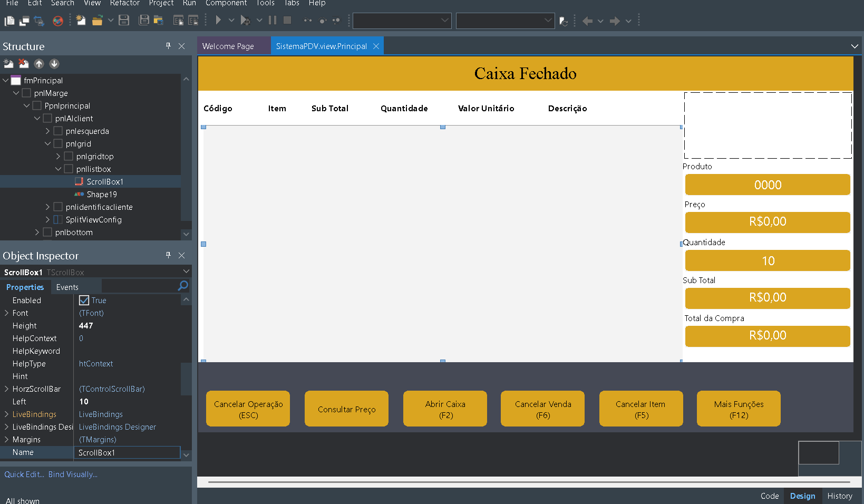Click the Stop program square icon
Viewport: 864px width, 504px height.
pyautogui.click(x=287, y=20)
